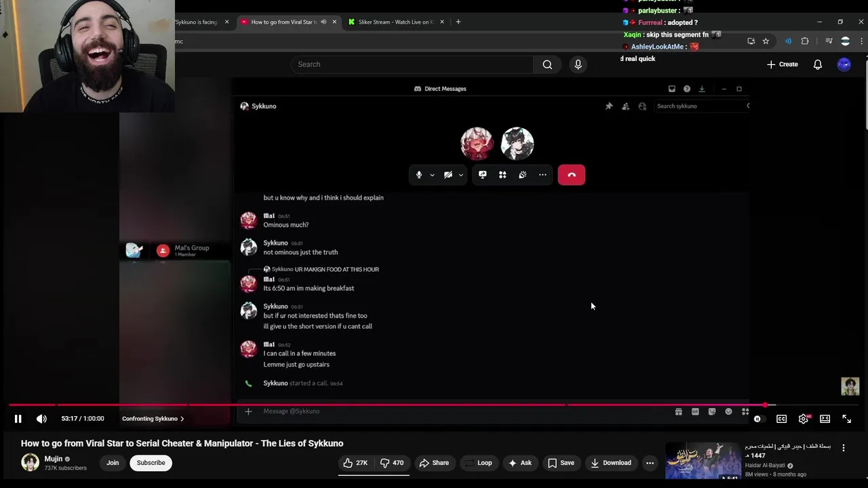Open a new browser tab
This screenshot has width=868, height=488.
tap(458, 22)
